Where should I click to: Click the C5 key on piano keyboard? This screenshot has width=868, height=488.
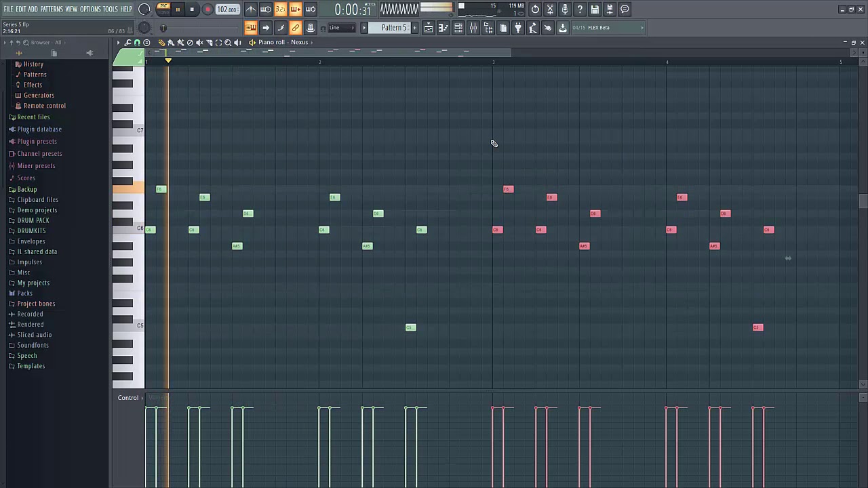(128, 326)
